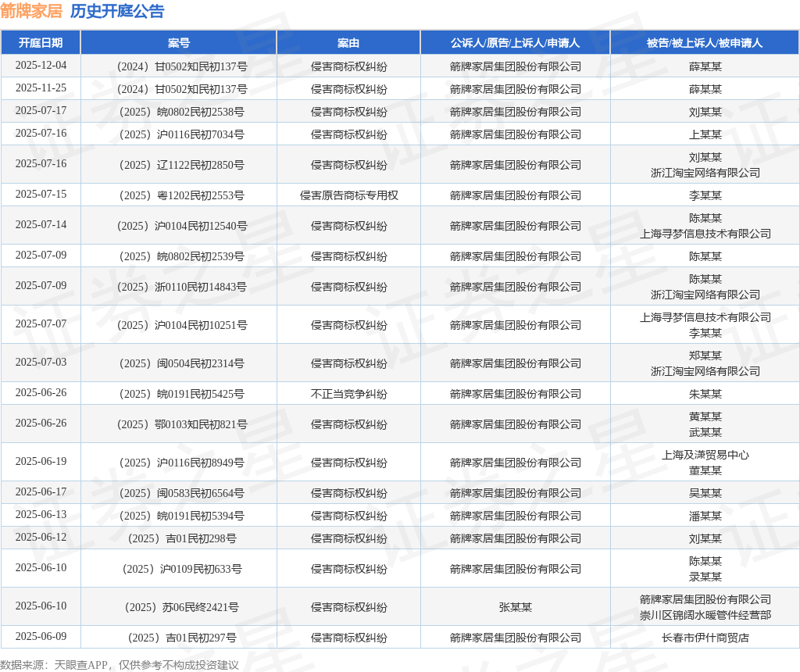
Task: Select defendant 朱某某
Action: click(x=705, y=394)
